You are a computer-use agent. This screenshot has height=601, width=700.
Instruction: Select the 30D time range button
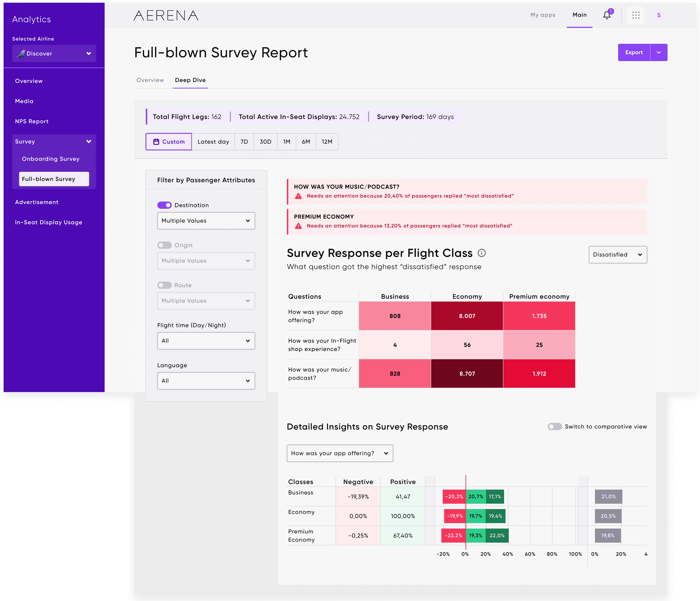265,142
